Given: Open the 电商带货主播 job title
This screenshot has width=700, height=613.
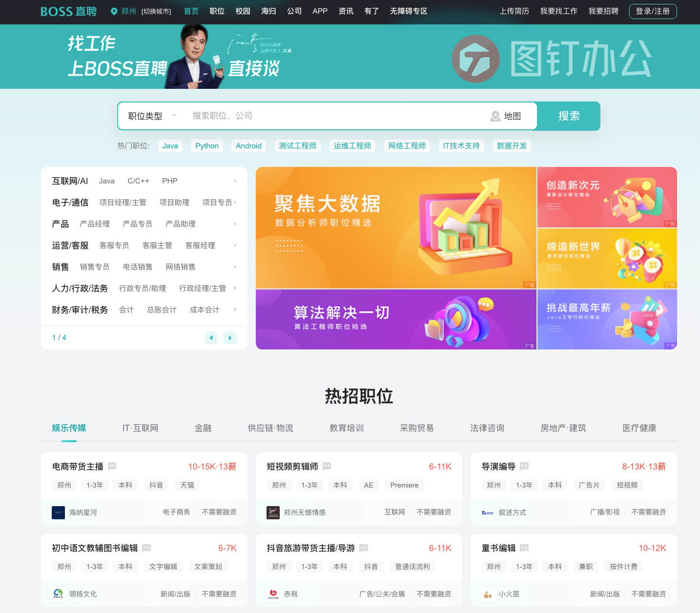Looking at the screenshot, I should coord(78,467).
